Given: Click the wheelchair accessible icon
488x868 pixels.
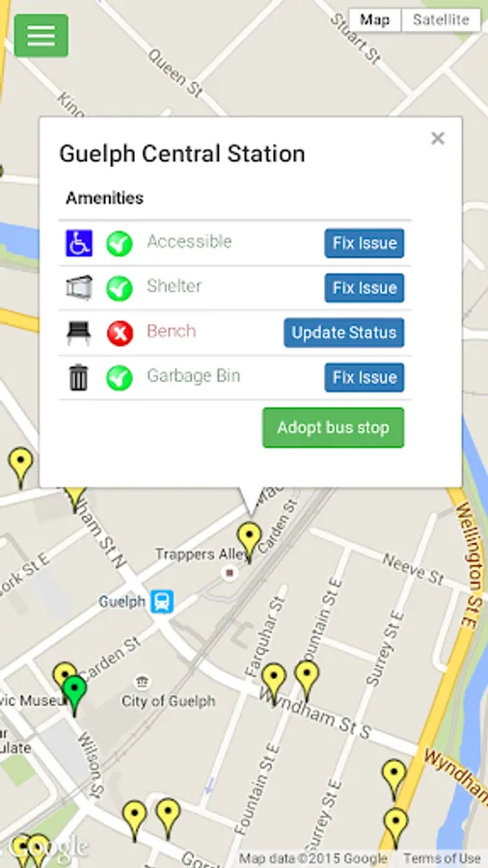Looking at the screenshot, I should (x=78, y=243).
